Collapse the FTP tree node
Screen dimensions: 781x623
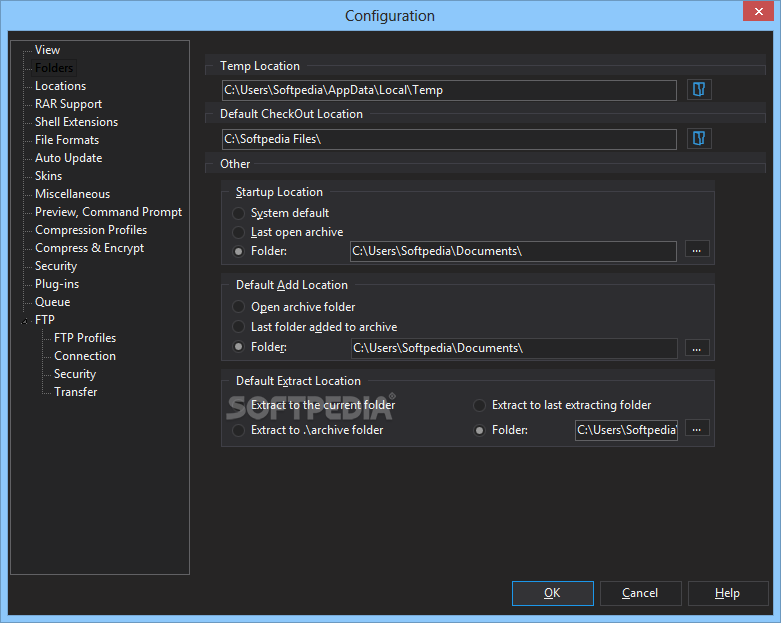coord(24,321)
